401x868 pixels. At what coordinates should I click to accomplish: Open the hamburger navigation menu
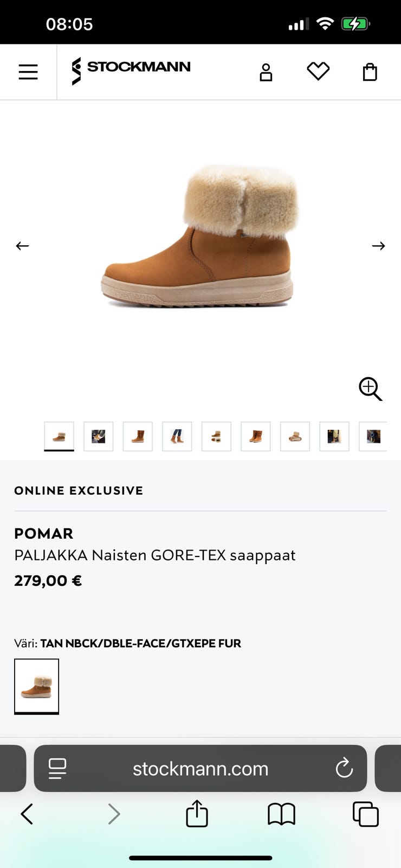(x=28, y=72)
